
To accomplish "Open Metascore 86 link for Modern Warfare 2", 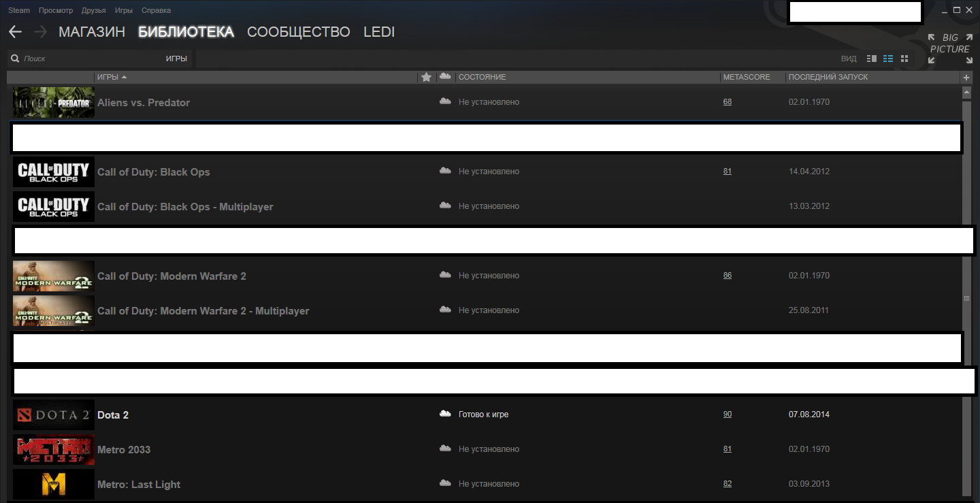I will (x=728, y=276).
